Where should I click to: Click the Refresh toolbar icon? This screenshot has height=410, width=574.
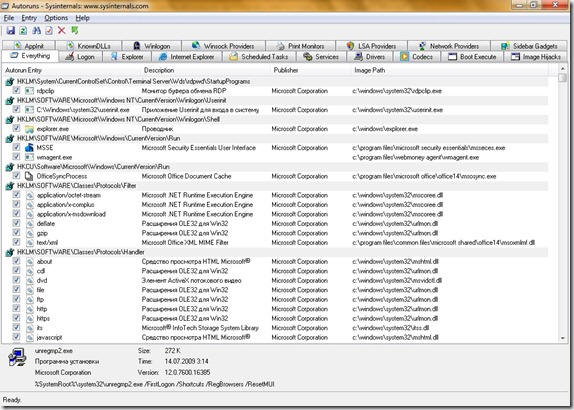click(x=23, y=31)
